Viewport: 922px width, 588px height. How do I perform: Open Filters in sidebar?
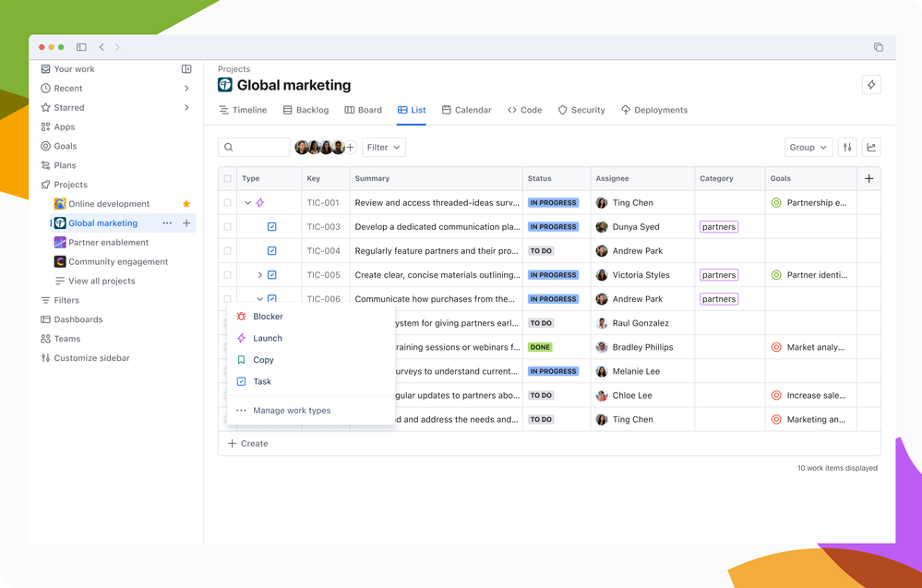click(x=59, y=300)
